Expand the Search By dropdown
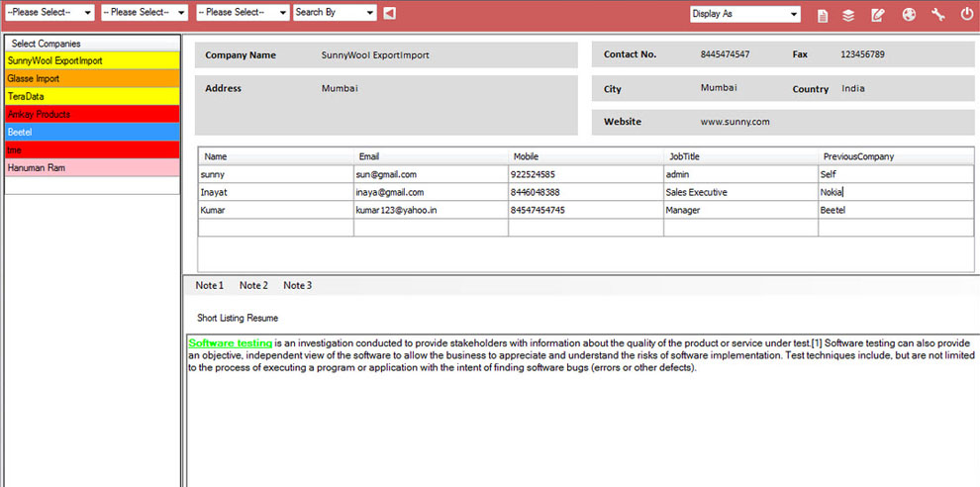The width and height of the screenshot is (980, 487). [335, 13]
